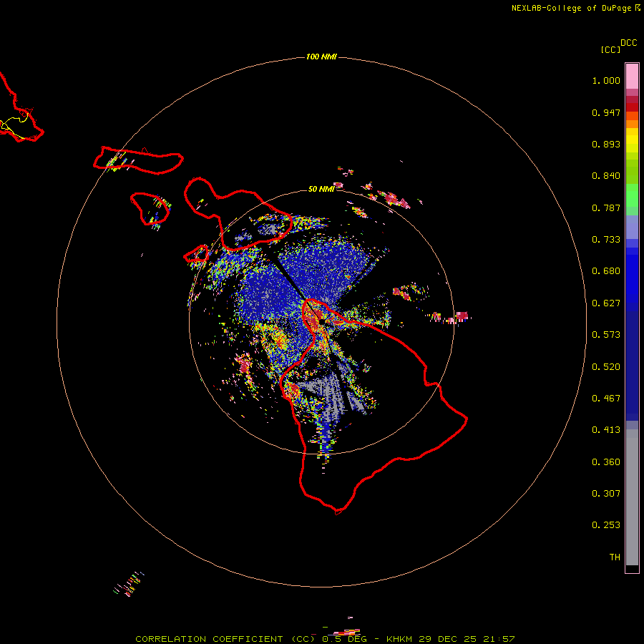Click the KHKM station identifier
This screenshot has height=644, width=644.
[399, 639]
